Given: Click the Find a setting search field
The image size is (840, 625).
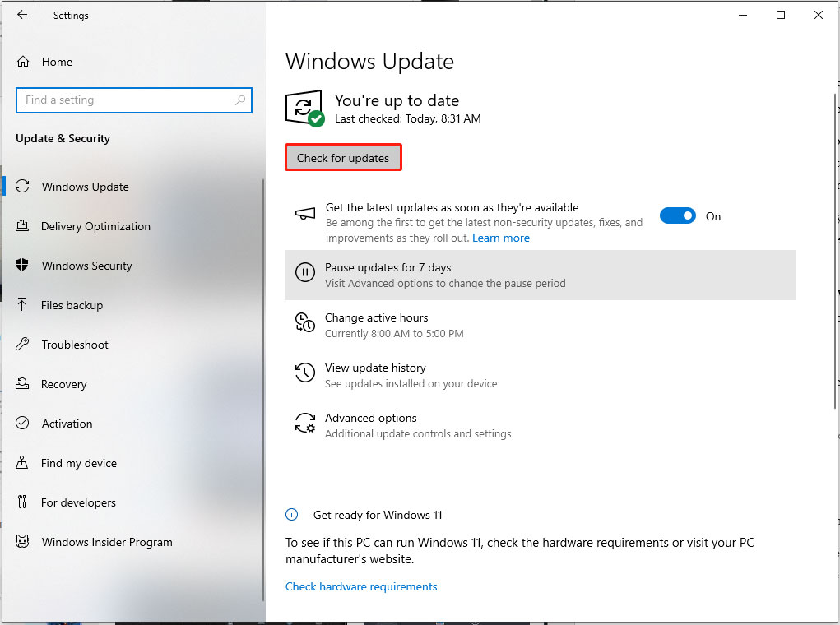Looking at the screenshot, I should click(134, 100).
